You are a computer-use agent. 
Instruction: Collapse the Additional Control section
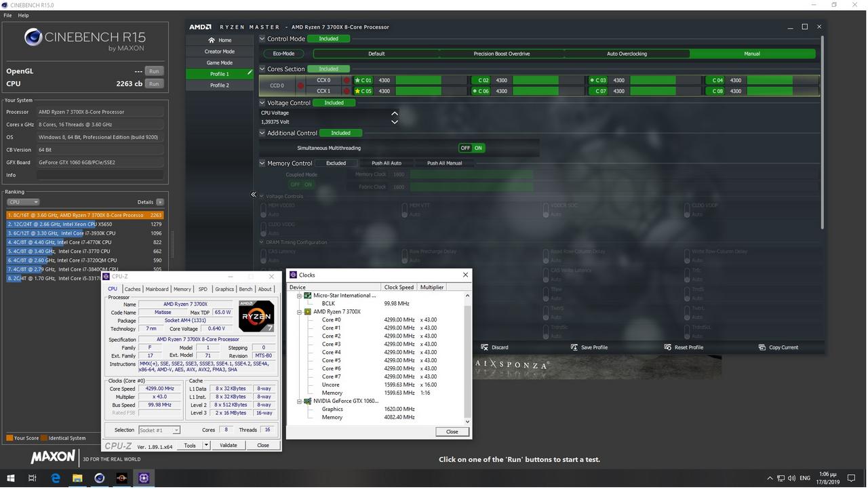[x=262, y=133]
